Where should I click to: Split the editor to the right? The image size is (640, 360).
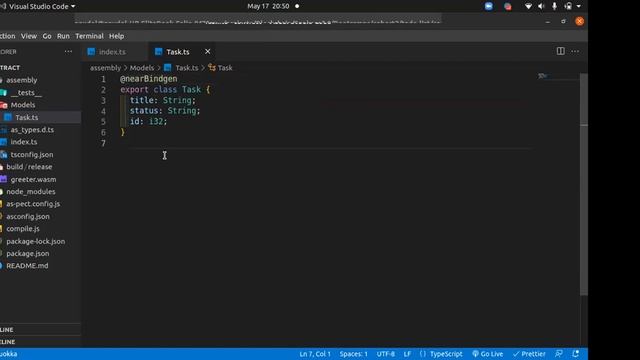tap(560, 51)
